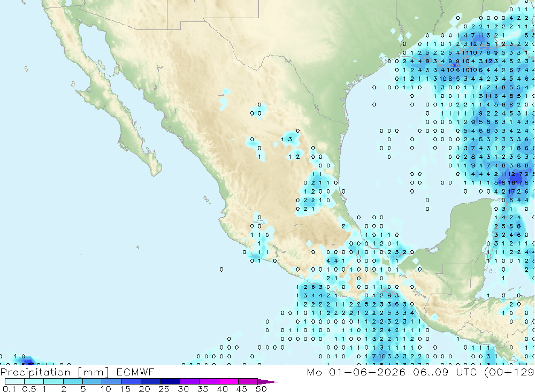Viewport: 535px width, 392px height.
Task: Click the legend scale label '0.1'
Action: point(9,389)
